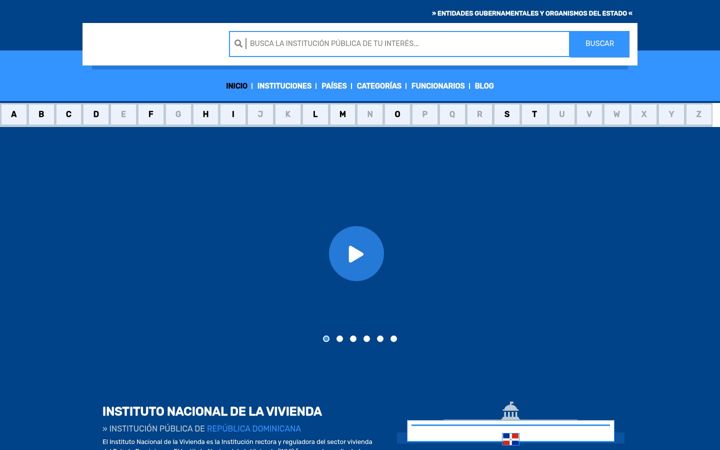Click the magnifying glass search icon
Viewport: 720px width, 450px height.
tap(238, 44)
